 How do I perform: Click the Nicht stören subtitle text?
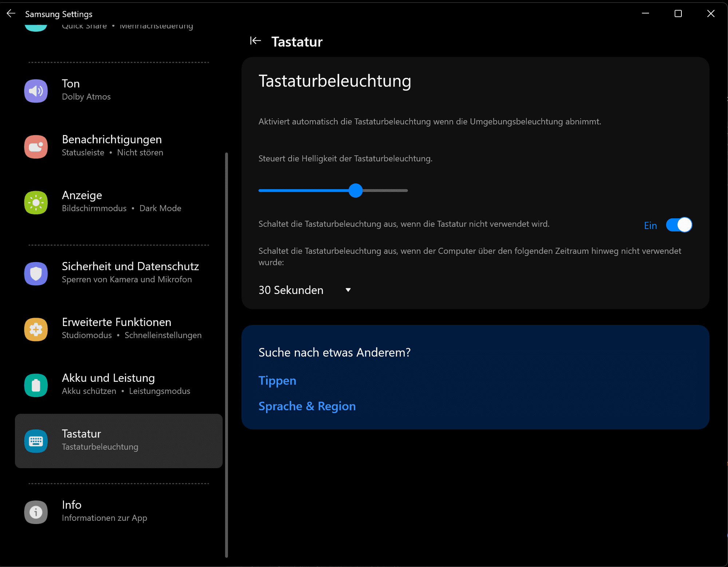coord(140,153)
